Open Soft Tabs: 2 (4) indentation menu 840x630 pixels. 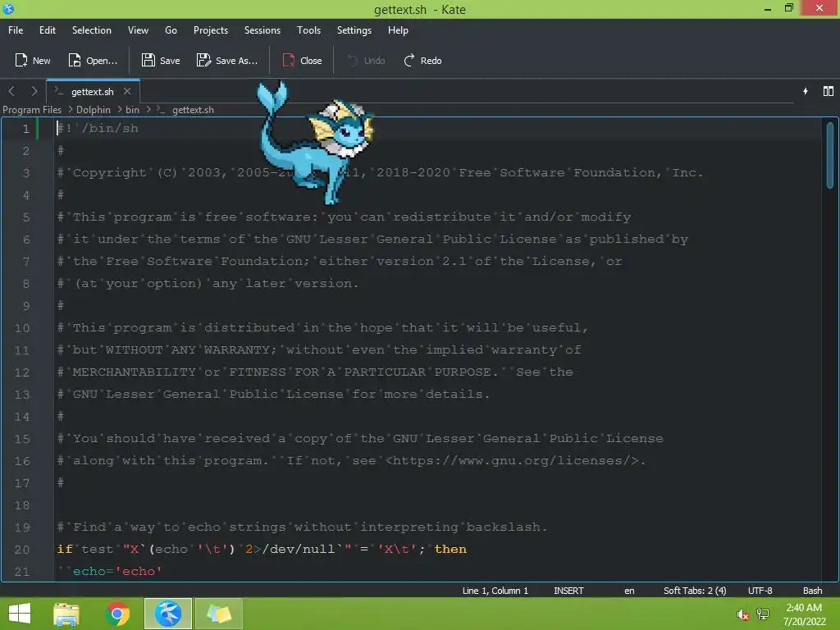pos(695,591)
